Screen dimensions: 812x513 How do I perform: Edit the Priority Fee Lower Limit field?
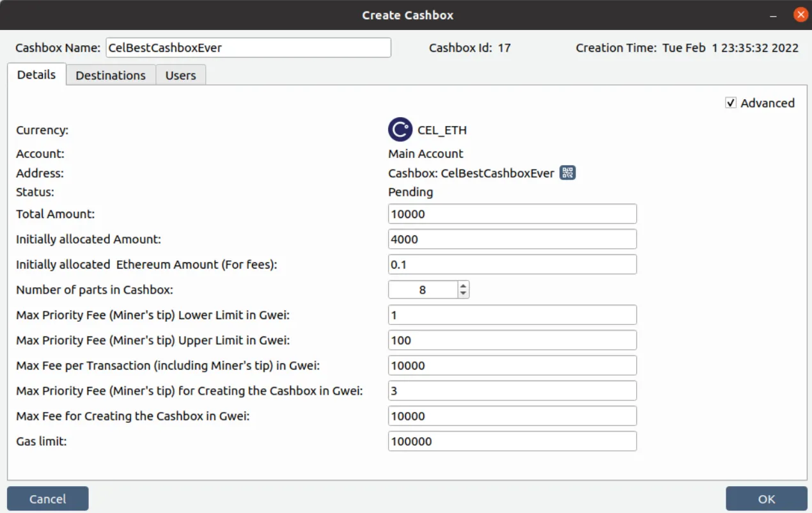[x=512, y=315]
